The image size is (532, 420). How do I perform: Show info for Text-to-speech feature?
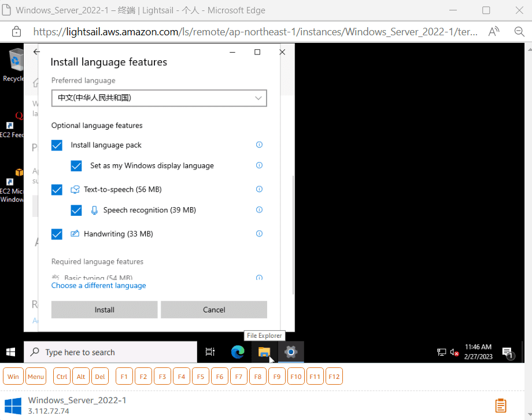point(259,189)
